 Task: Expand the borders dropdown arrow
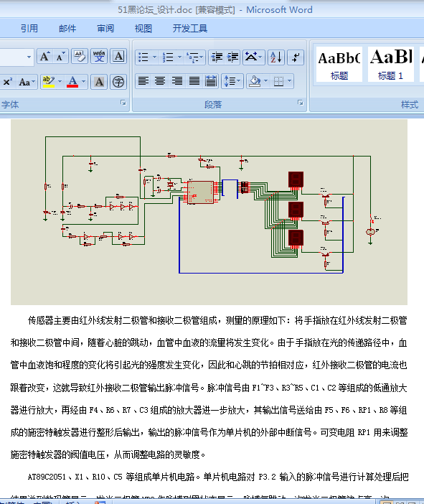(x=290, y=81)
